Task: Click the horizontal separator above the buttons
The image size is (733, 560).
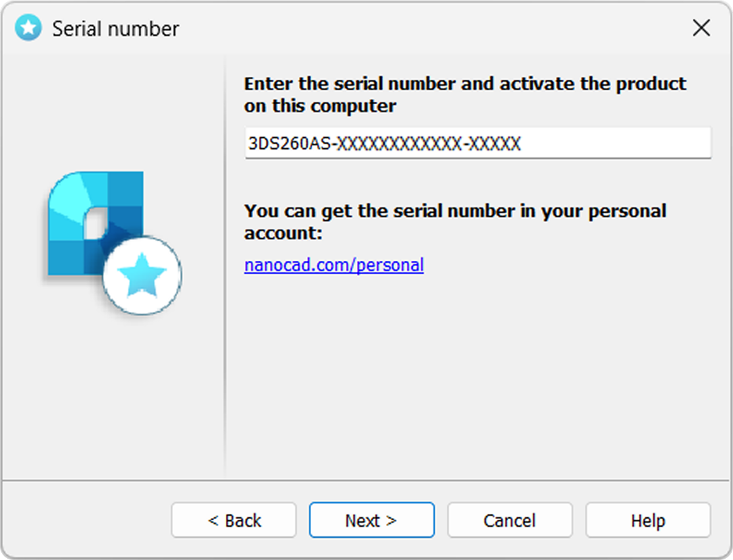Action: [366, 480]
